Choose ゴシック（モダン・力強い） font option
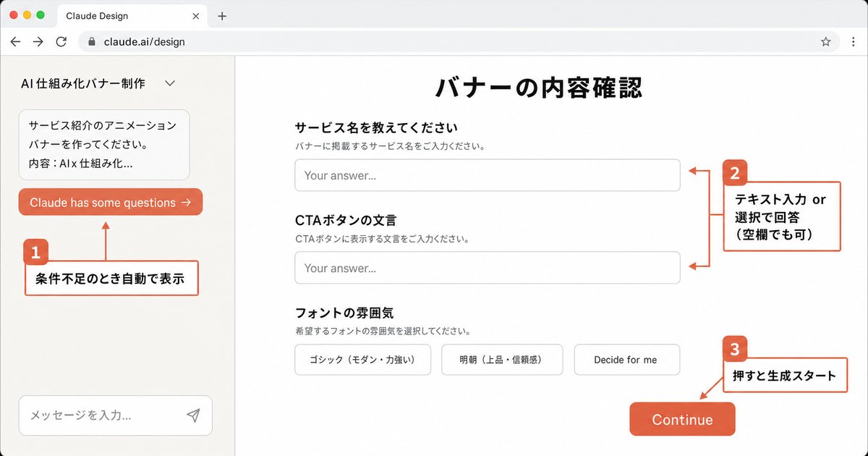Image resolution: width=868 pixels, height=456 pixels. coord(363,360)
